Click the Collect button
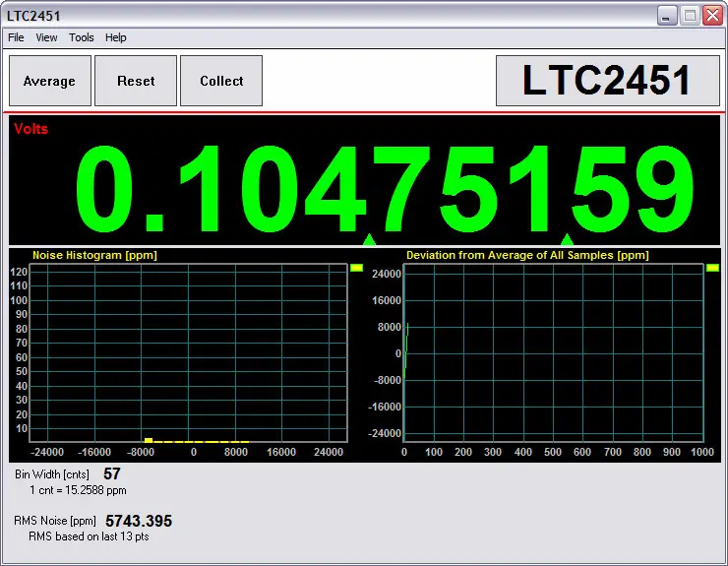This screenshot has height=566, width=728. click(221, 81)
